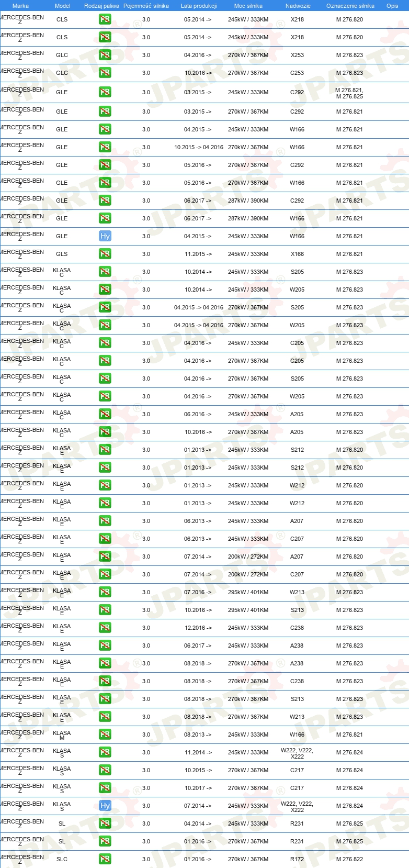Screen dimensions: 409x868
Task: Click the petrol icon in the KLASA E C207 200kW row
Action: pos(105,574)
